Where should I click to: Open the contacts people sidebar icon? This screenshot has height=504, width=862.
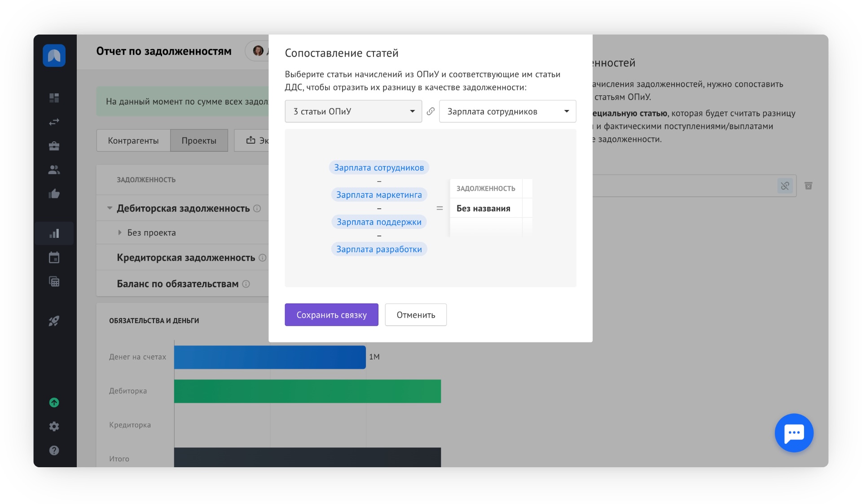tap(54, 170)
